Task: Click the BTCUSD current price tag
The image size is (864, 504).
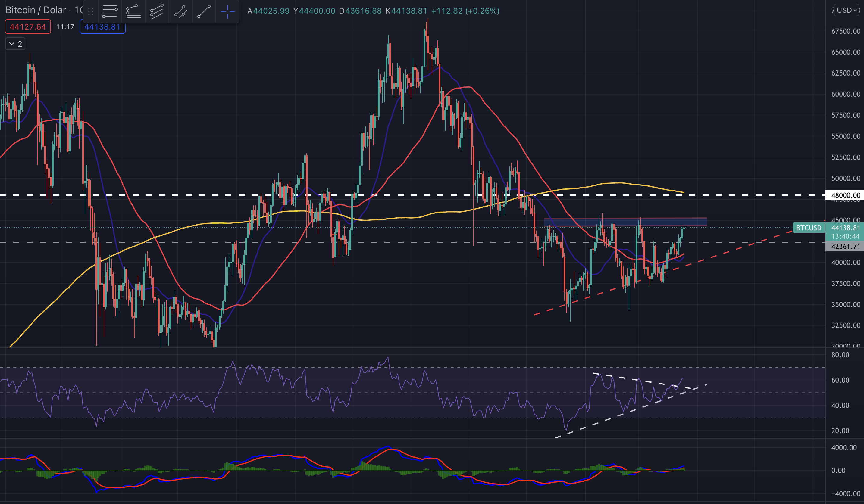Action: point(809,228)
